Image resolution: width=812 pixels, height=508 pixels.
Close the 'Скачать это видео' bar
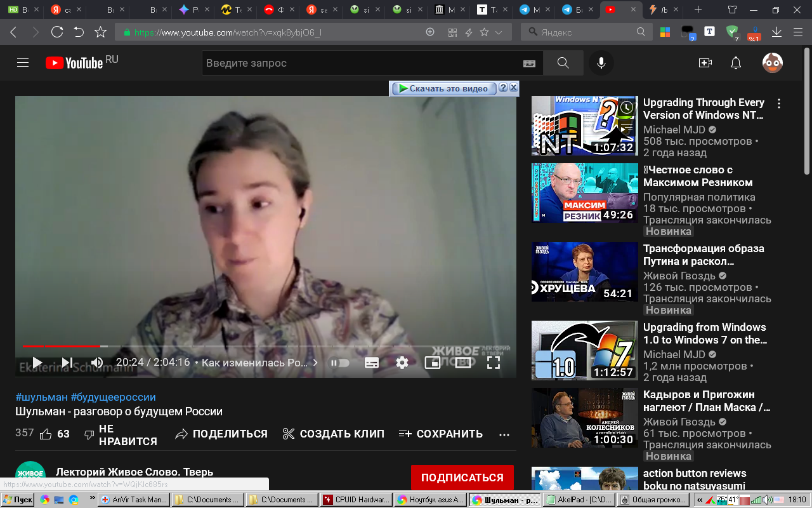pyautogui.click(x=514, y=88)
